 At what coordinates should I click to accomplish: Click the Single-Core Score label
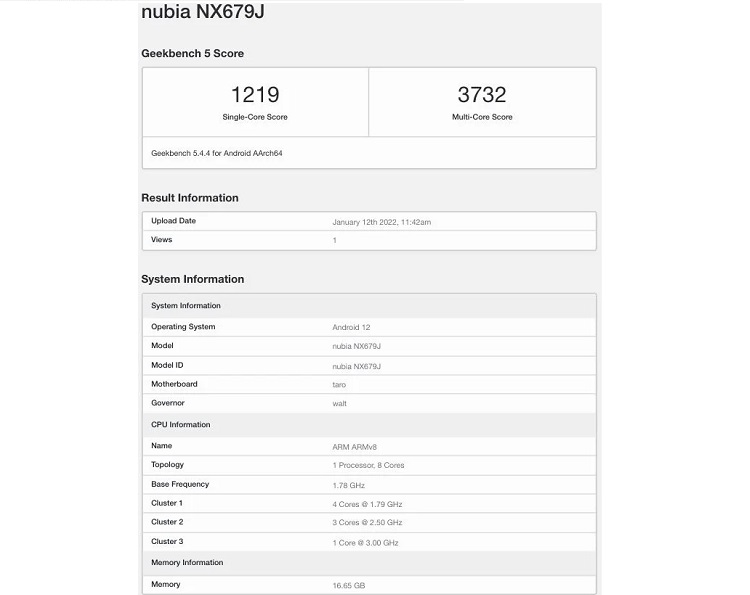(x=255, y=117)
